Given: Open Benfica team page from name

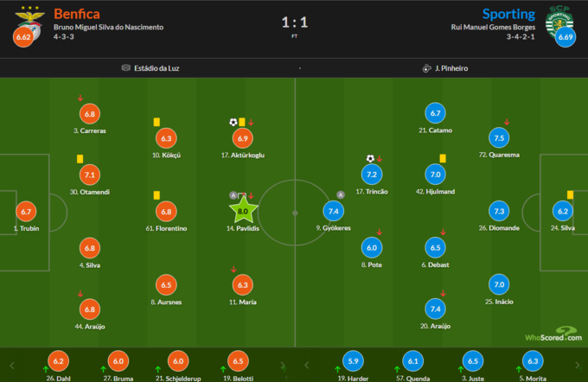Looking at the screenshot, I should pos(75,14).
